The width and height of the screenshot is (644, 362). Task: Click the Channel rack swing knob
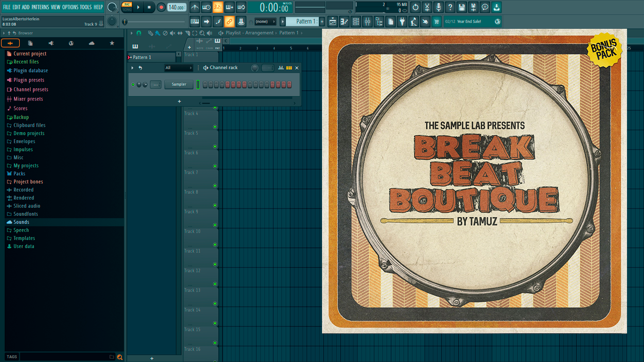255,68
